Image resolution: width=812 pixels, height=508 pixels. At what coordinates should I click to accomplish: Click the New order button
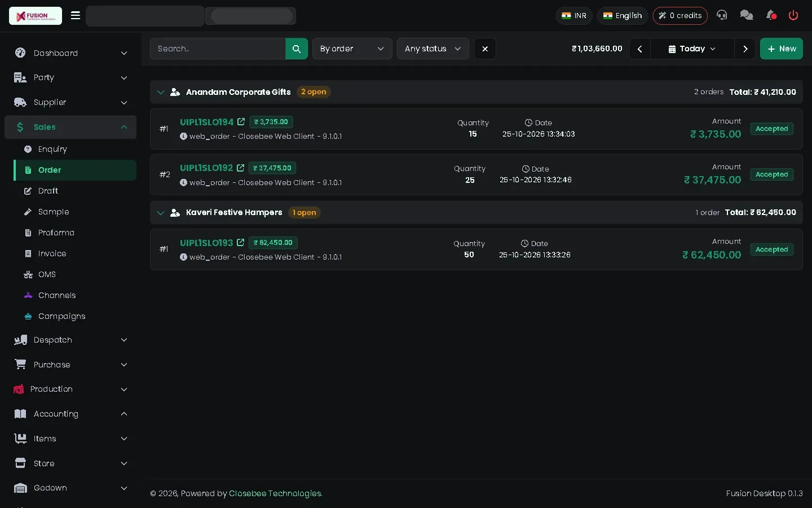tap(781, 49)
